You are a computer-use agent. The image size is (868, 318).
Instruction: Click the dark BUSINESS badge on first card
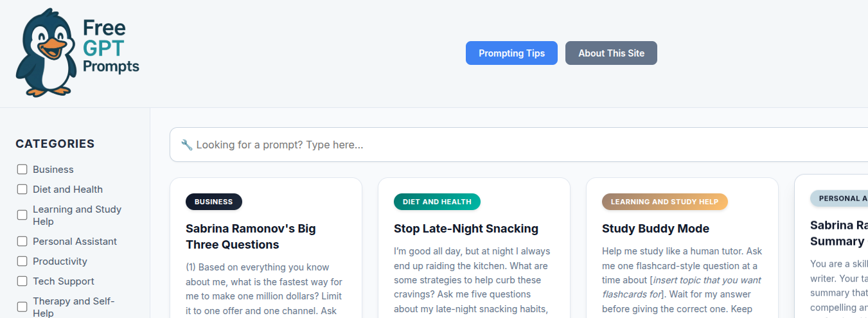(x=214, y=202)
